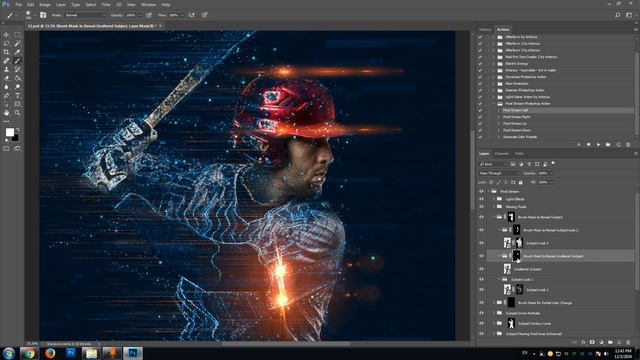Image resolution: width=640 pixels, height=360 pixels.
Task: Select the Healing Brush tool
Action: coord(6,61)
